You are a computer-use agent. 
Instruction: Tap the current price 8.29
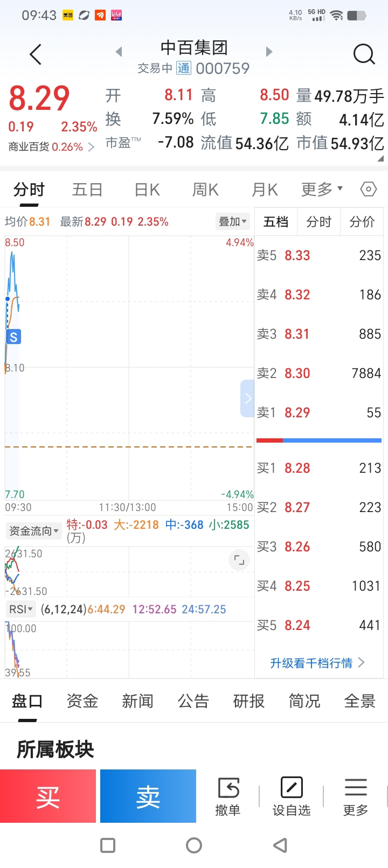point(39,99)
